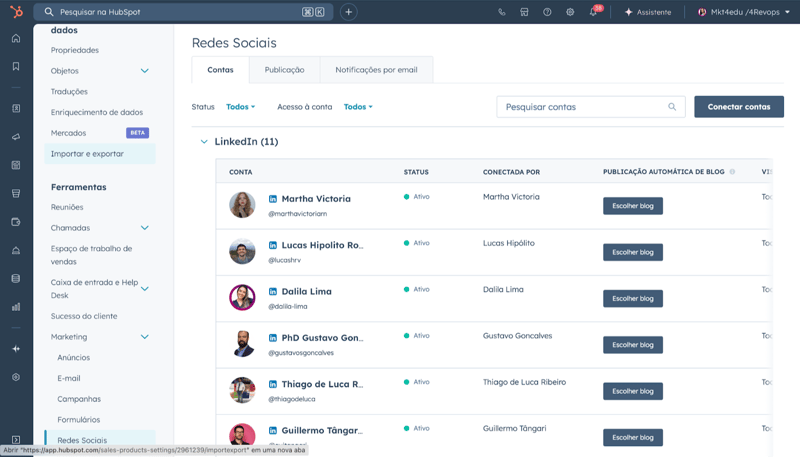Image resolution: width=800 pixels, height=457 pixels.
Task: Open the help question mark icon
Action: pos(547,12)
